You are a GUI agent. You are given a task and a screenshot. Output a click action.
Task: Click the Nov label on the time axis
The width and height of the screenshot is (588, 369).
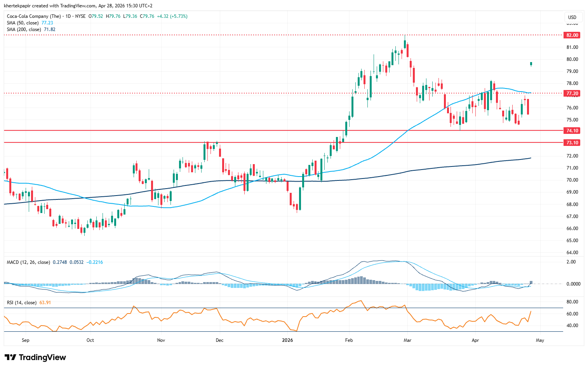[161, 340]
